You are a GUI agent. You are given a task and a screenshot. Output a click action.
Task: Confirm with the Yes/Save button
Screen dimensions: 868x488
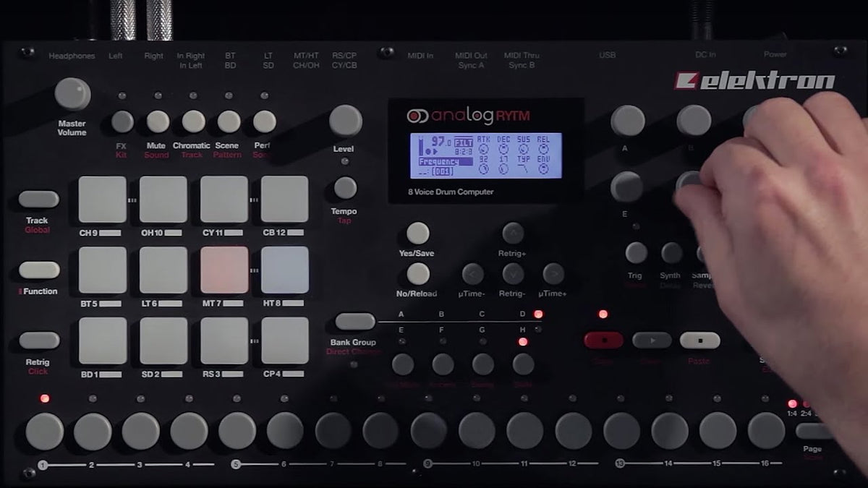pos(417,234)
